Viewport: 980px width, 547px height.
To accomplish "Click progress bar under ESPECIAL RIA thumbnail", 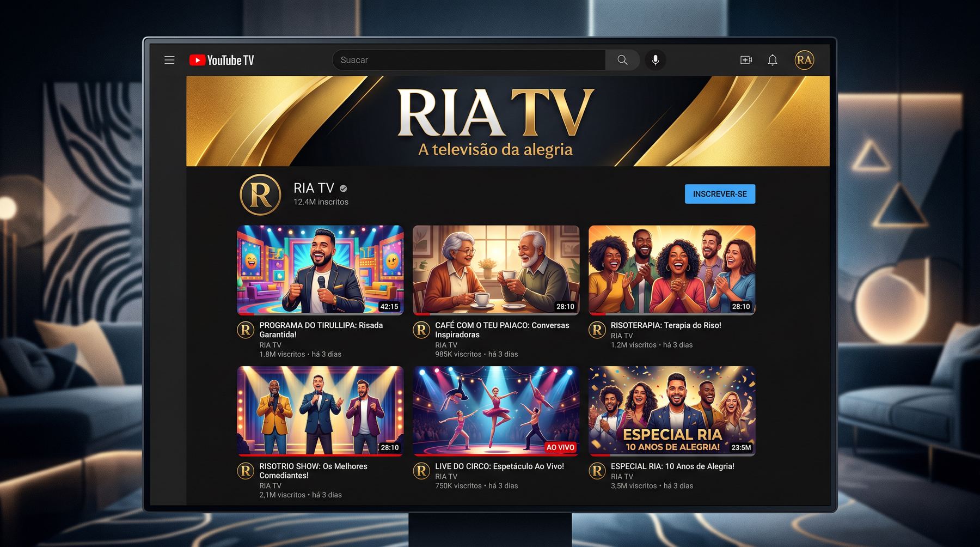I will pos(672,454).
